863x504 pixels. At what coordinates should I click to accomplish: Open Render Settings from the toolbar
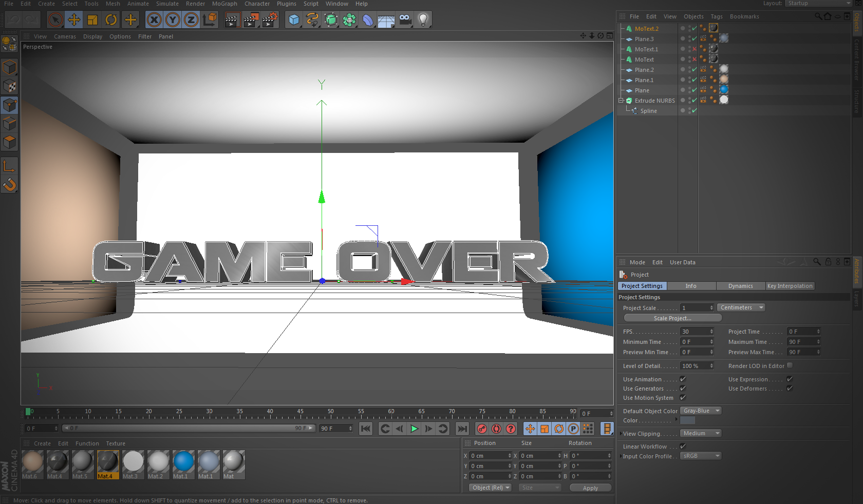tap(270, 20)
